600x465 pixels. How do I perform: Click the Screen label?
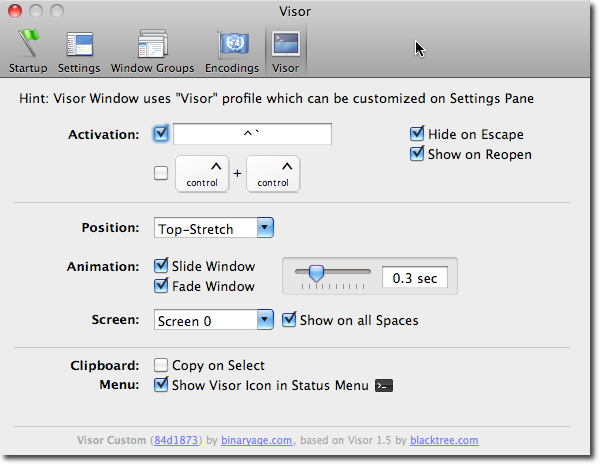point(115,320)
